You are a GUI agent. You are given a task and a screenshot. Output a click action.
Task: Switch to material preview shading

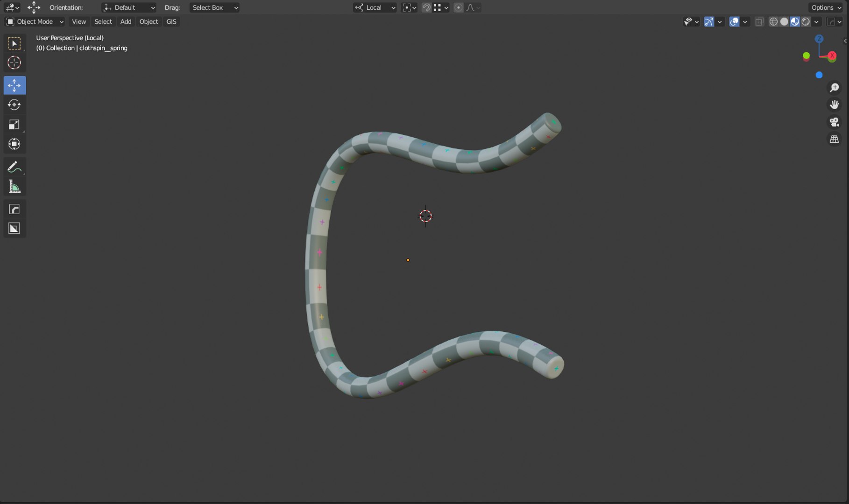[x=795, y=21]
